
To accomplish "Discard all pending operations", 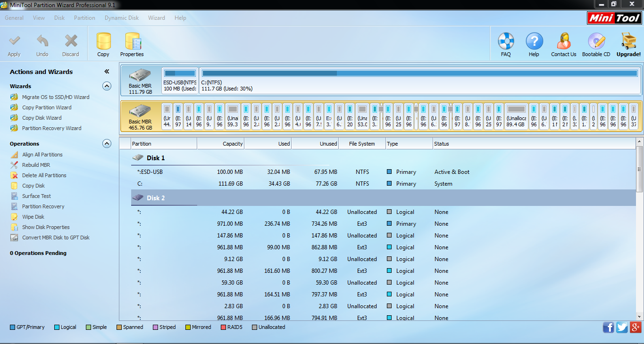I will (x=71, y=46).
